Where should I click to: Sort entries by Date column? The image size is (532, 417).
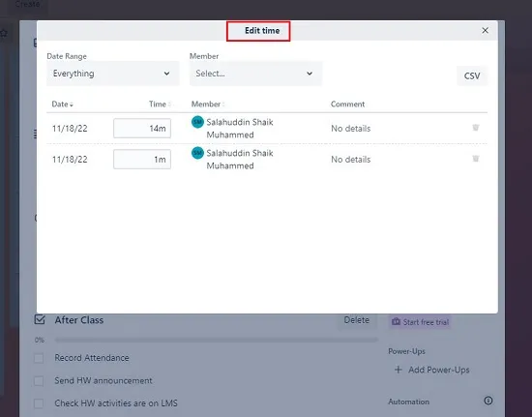[x=63, y=104]
